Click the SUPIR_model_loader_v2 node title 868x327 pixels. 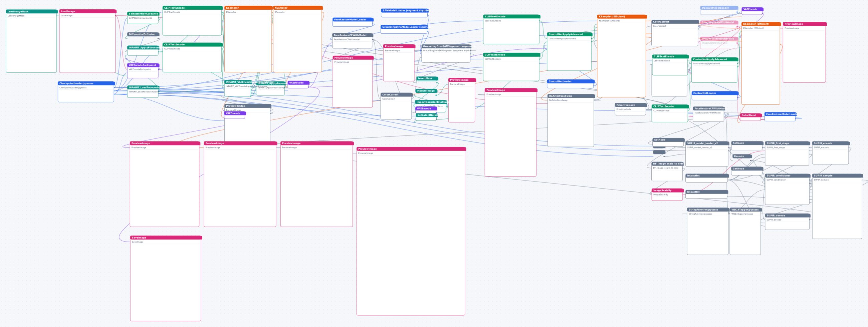coord(707,143)
